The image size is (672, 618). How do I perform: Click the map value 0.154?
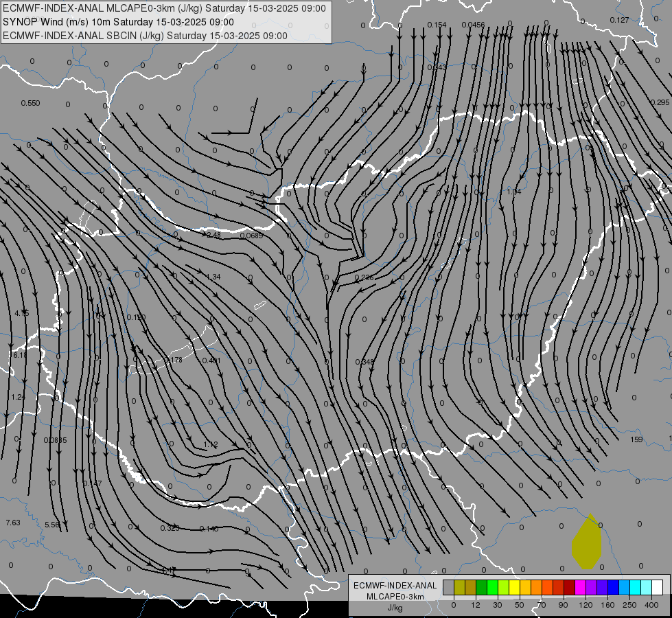coord(437,25)
